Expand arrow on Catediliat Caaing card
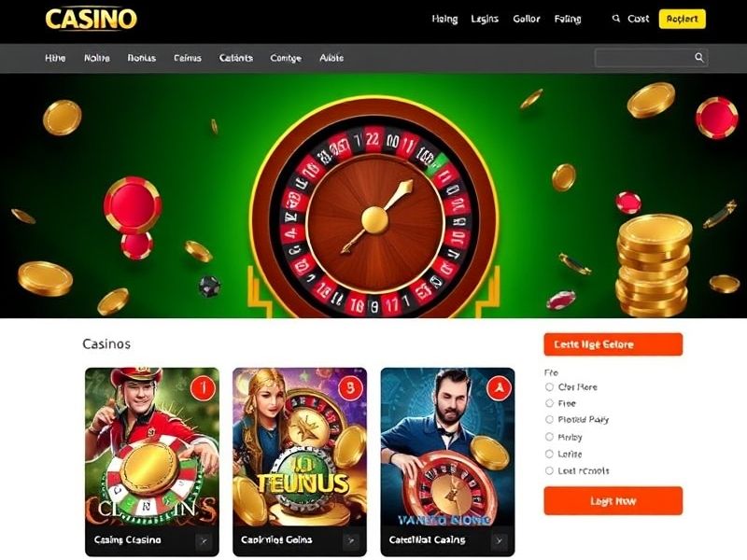The width and height of the screenshot is (747, 560). click(x=499, y=541)
